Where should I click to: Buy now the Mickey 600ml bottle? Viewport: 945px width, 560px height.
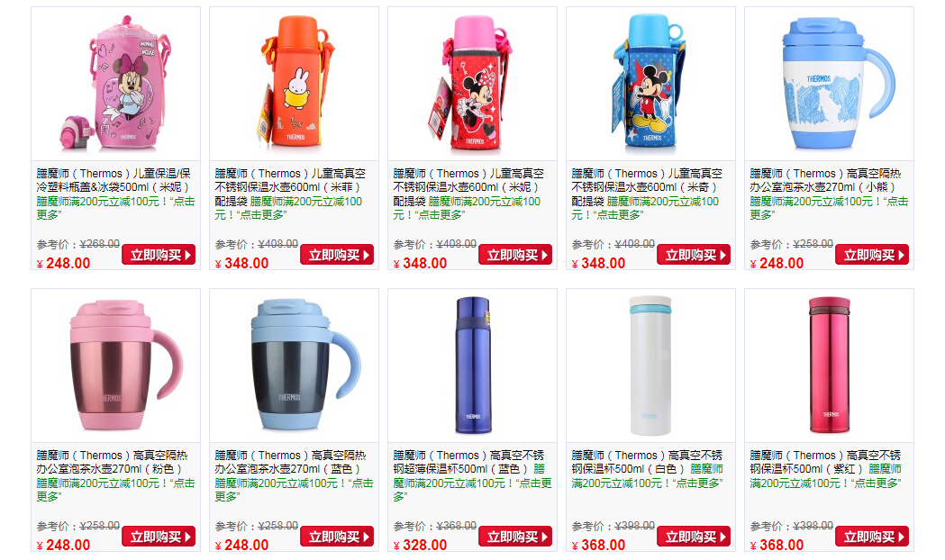click(694, 255)
